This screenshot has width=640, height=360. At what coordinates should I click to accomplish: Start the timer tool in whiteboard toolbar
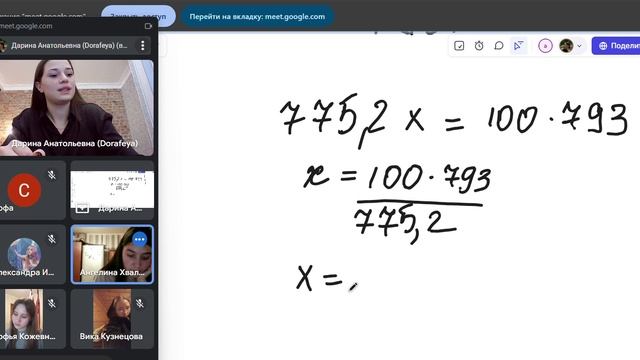click(479, 46)
